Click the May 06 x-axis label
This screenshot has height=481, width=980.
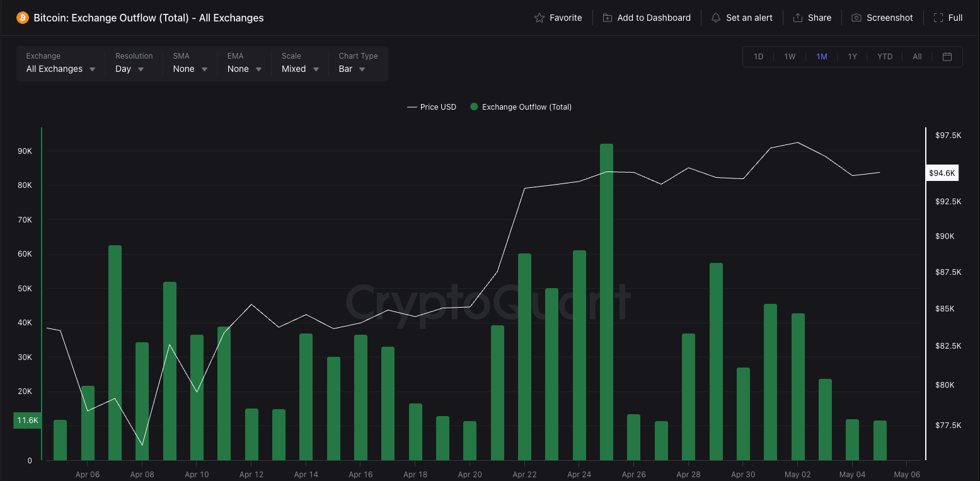(x=907, y=475)
